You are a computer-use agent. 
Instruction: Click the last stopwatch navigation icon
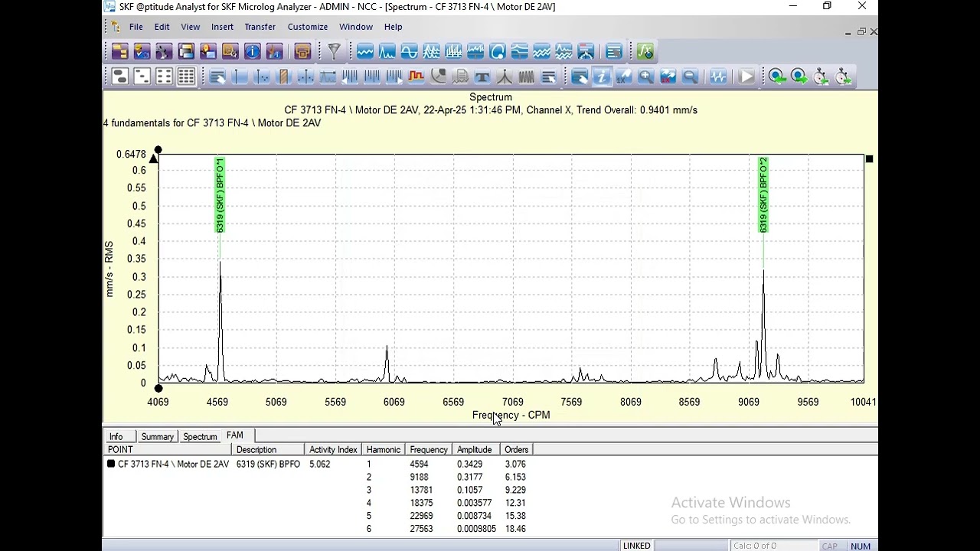click(843, 77)
